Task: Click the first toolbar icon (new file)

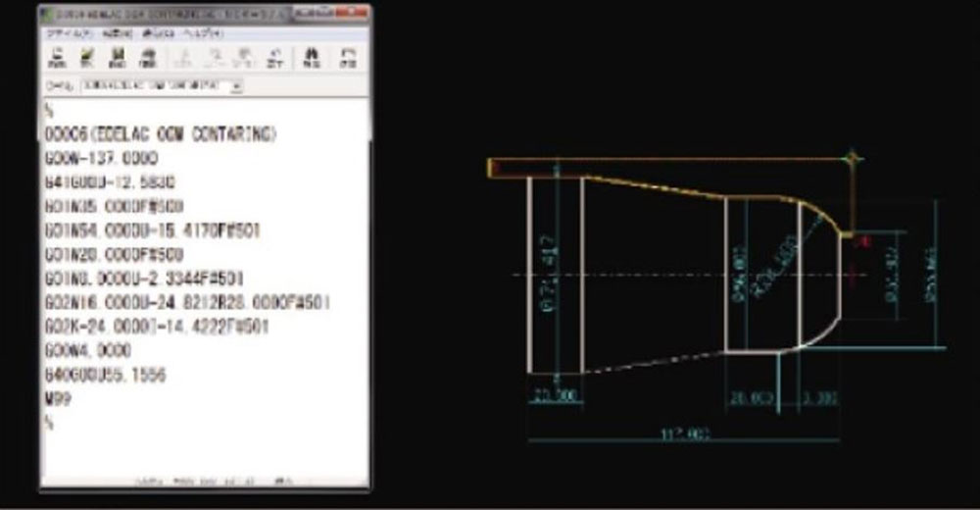Action: [x=59, y=58]
